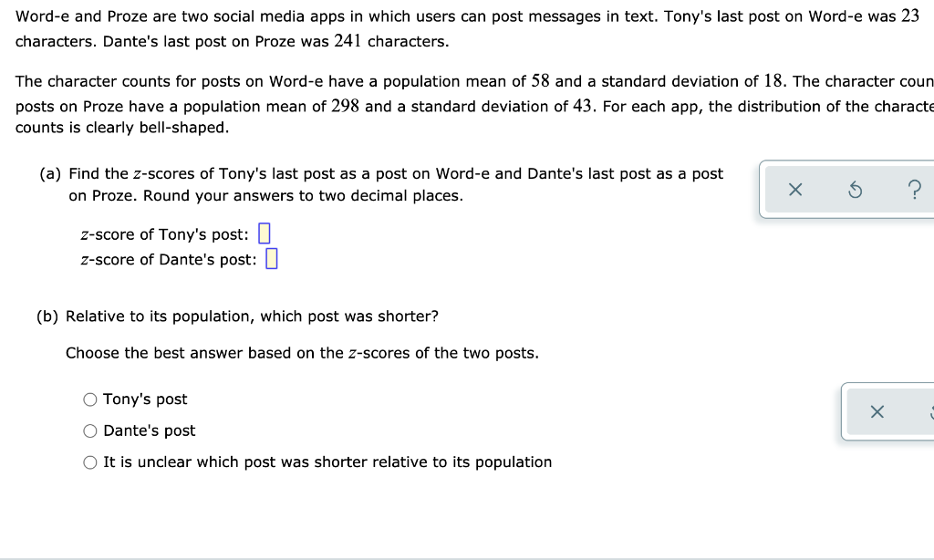Image resolution: width=934 pixels, height=560 pixels.
Task: Activate the question mark help button
Action: (x=915, y=189)
